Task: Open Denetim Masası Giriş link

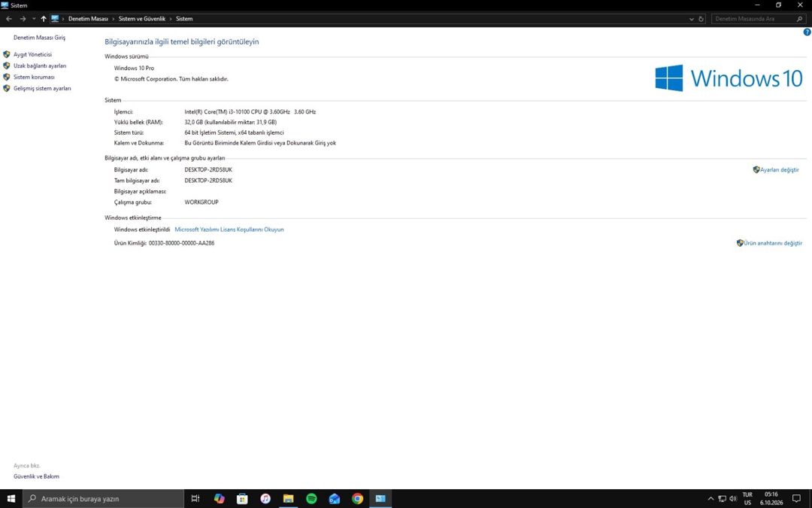Action: pyautogui.click(x=39, y=38)
